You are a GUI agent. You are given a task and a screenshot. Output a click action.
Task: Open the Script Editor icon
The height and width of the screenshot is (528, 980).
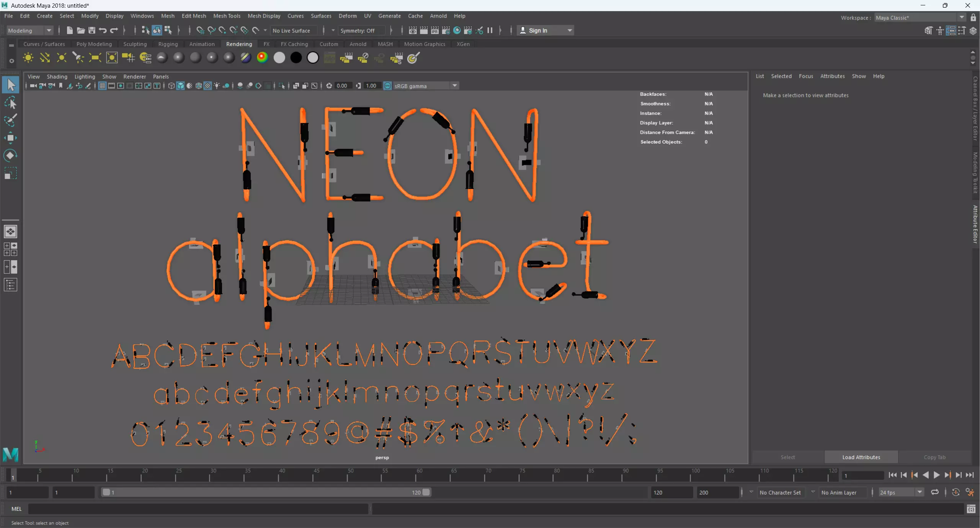tap(971, 509)
